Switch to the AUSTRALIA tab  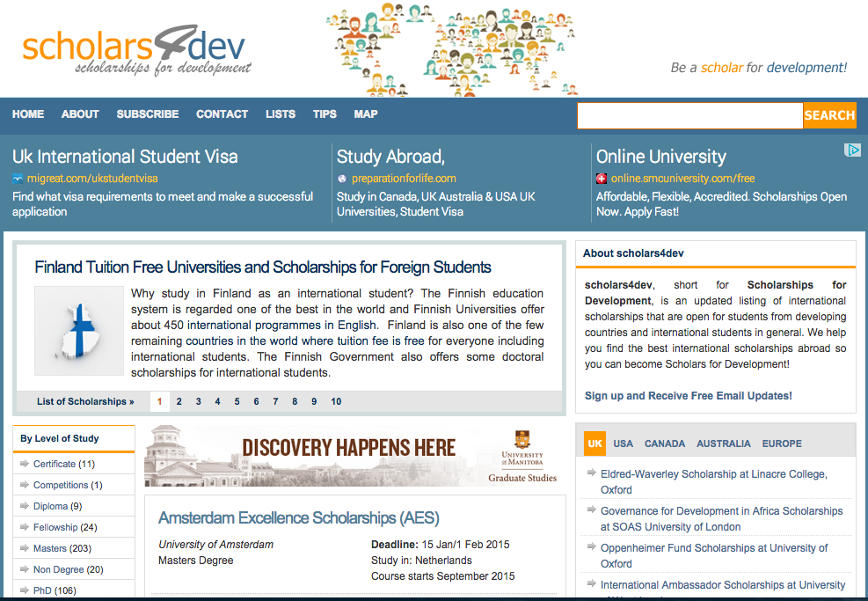point(724,443)
